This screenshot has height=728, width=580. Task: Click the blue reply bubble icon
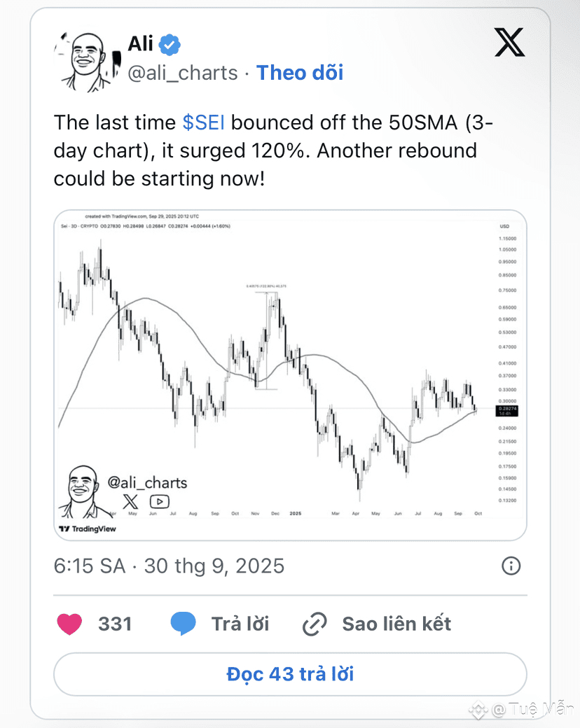tap(183, 624)
